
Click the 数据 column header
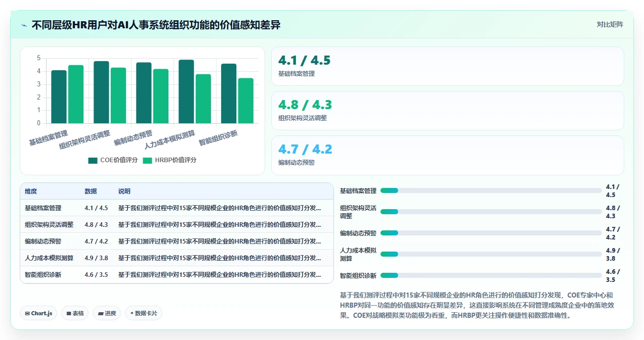click(91, 191)
